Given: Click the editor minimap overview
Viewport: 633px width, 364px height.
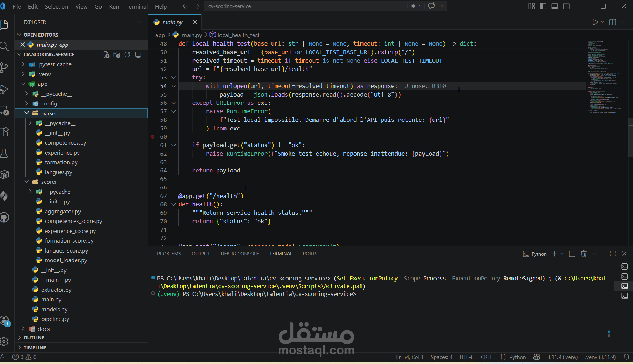Looking at the screenshot, I should 605,76.
